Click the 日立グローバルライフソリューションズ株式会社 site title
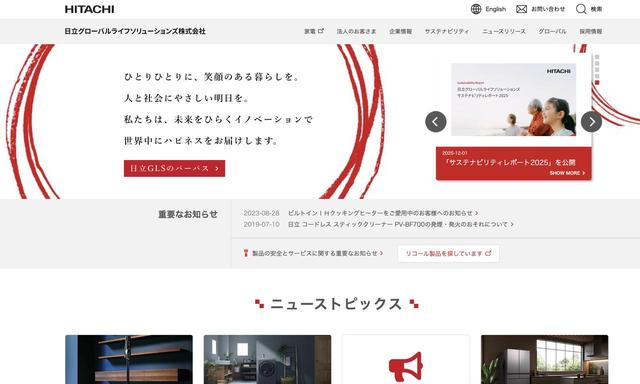Viewport: 640px width, 384px height. point(135,31)
